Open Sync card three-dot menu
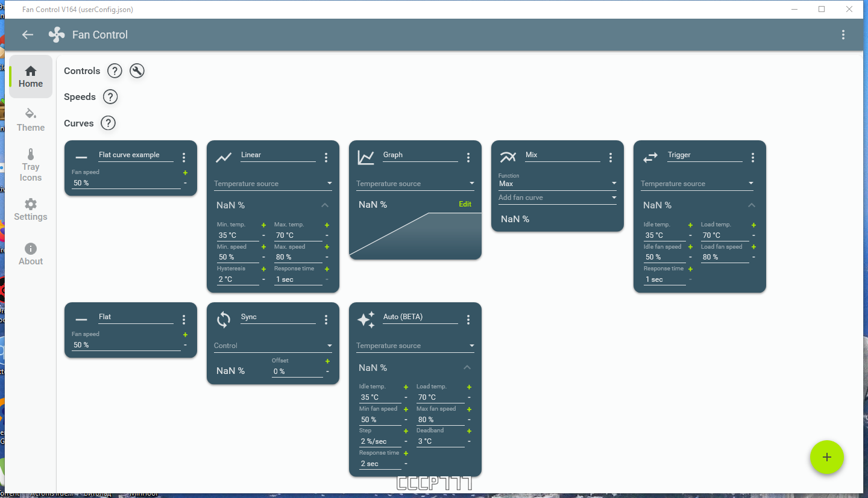Screen dimensions: 868x498 pos(326,320)
